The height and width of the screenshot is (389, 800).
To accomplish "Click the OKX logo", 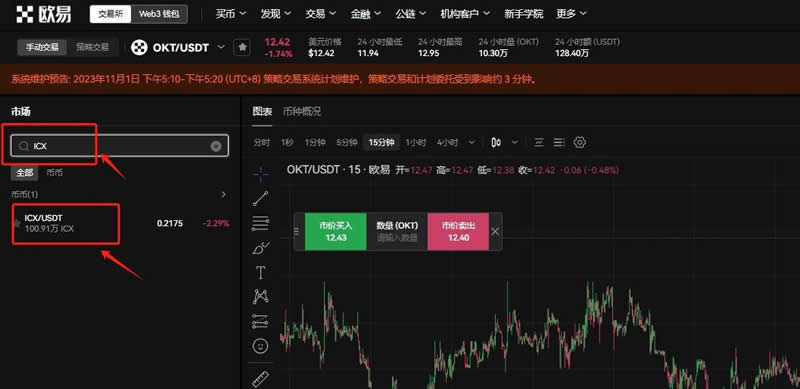I will click(44, 14).
